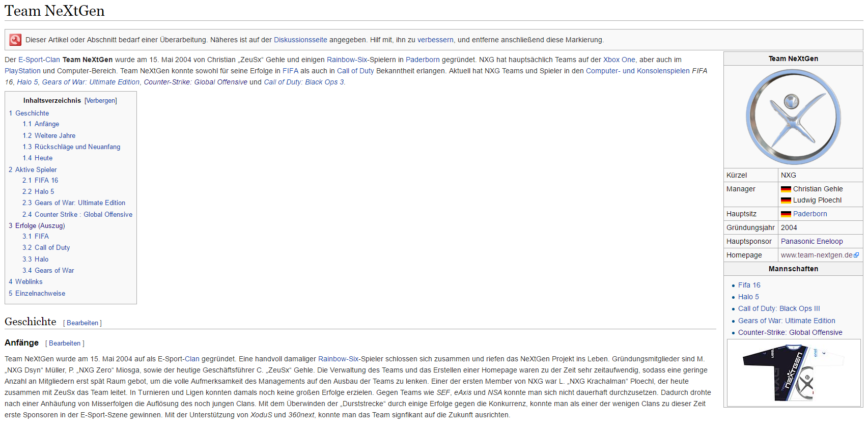Screen dimensions: 868x429
Task: Click the German flag beside Christian Gehle
Action: (x=786, y=189)
